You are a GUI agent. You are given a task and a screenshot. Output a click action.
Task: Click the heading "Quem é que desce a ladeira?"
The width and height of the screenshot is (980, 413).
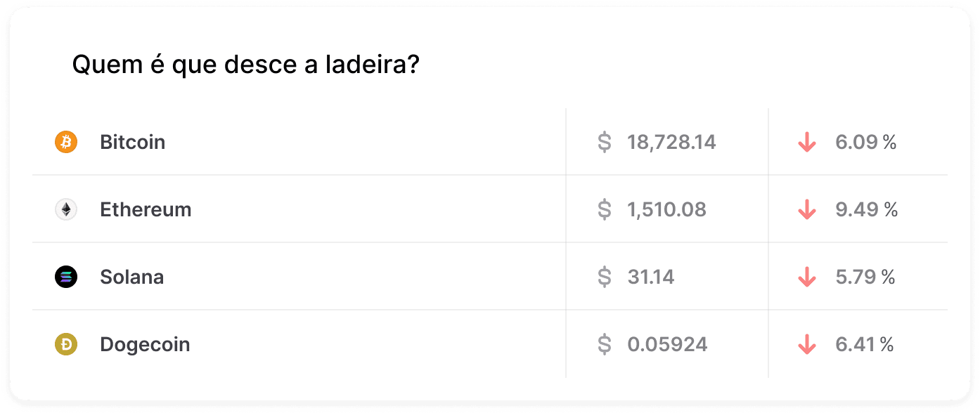[x=246, y=66]
